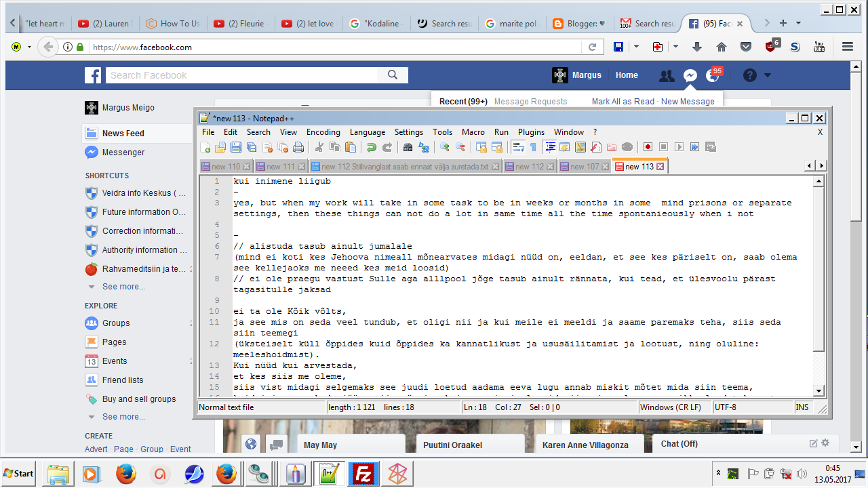Click the Open file icon in Notepad++ toolbar
The height and width of the screenshot is (488, 868).
click(220, 147)
